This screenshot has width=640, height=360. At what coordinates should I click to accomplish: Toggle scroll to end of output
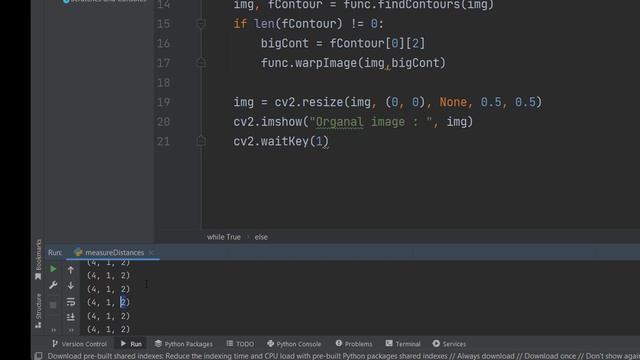coord(71,317)
